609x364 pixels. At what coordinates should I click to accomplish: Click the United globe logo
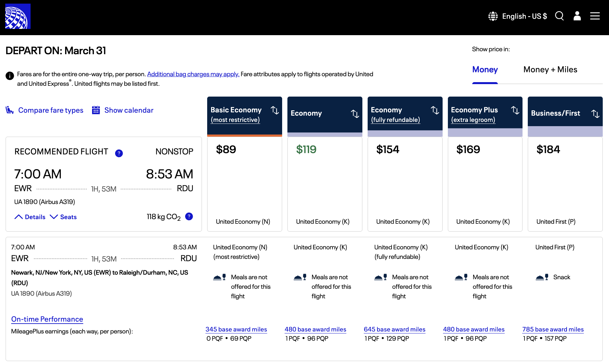click(x=18, y=16)
